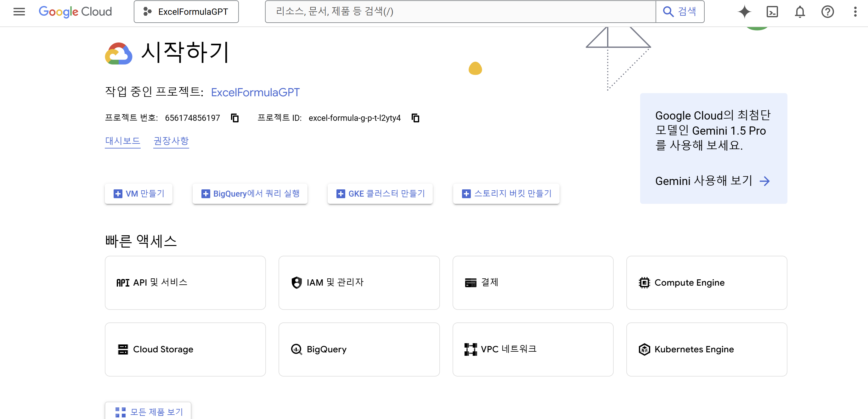This screenshot has height=419, width=868.
Task: Click the 시작하기 page heading
Action: pyautogui.click(x=185, y=52)
